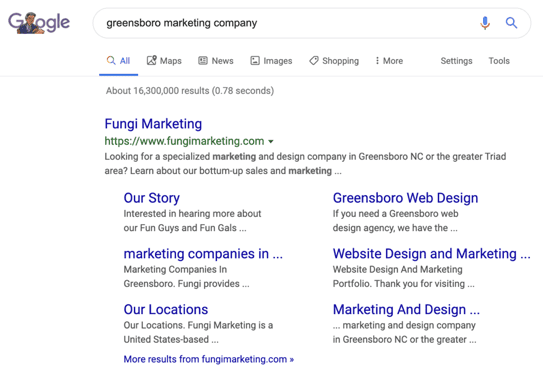Open the Our Story sitelink
Image resolution: width=543 pixels, height=375 pixels.
pos(152,198)
